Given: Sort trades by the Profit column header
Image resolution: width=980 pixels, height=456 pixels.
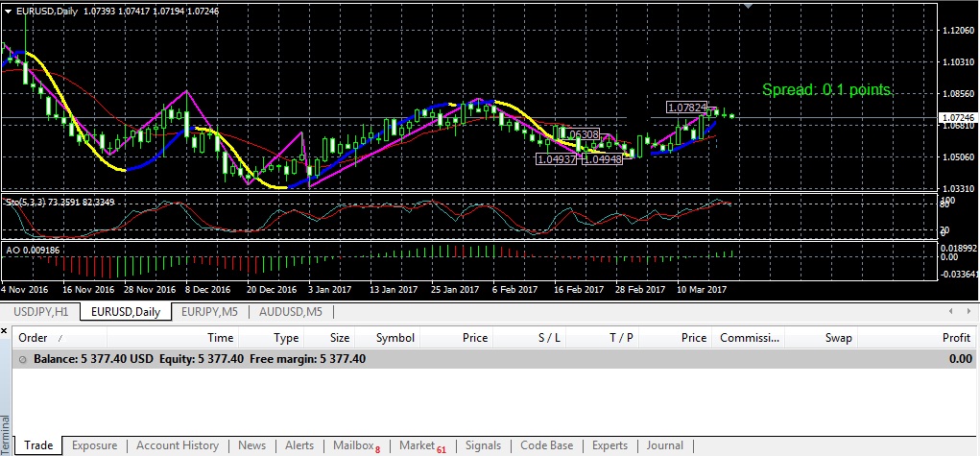Looking at the screenshot, I should point(956,338).
